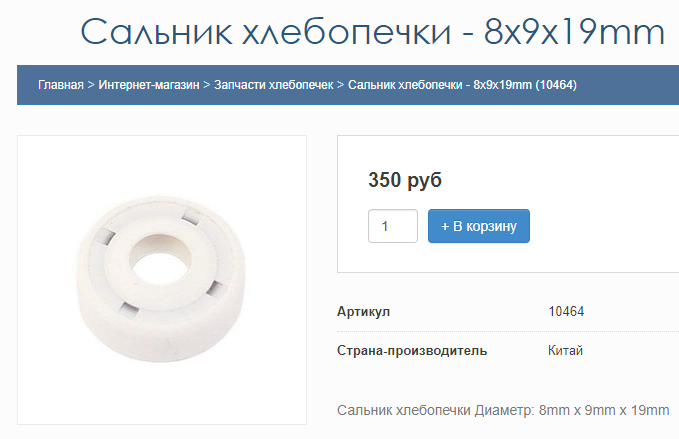Focus the quantity field showing 1

coord(393,226)
